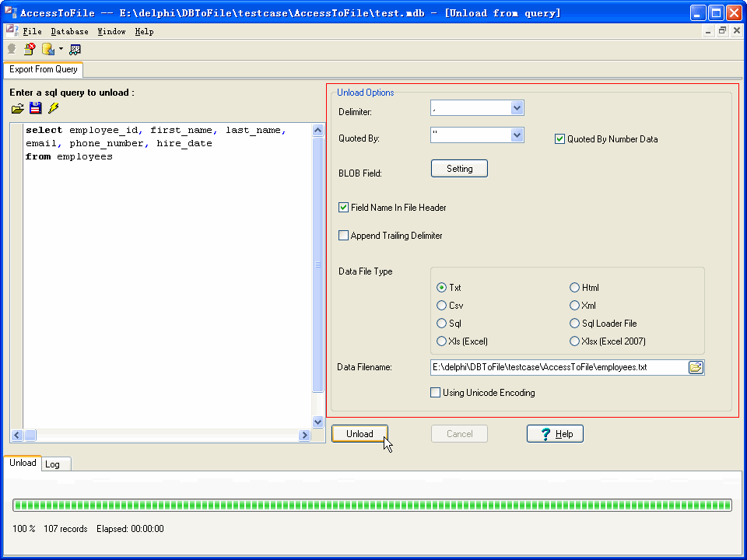Click the query editor scroll left arrow
This screenshot has width=747, height=560.
[17, 435]
